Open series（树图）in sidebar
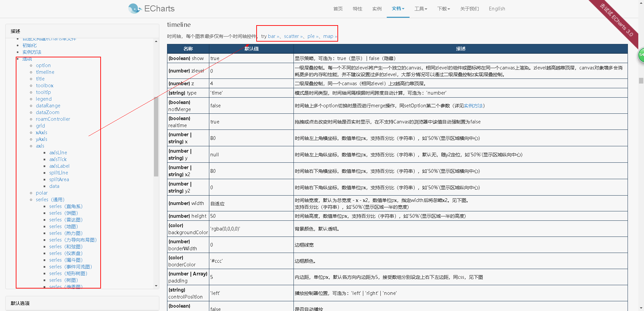644x311 pixels. (63, 280)
